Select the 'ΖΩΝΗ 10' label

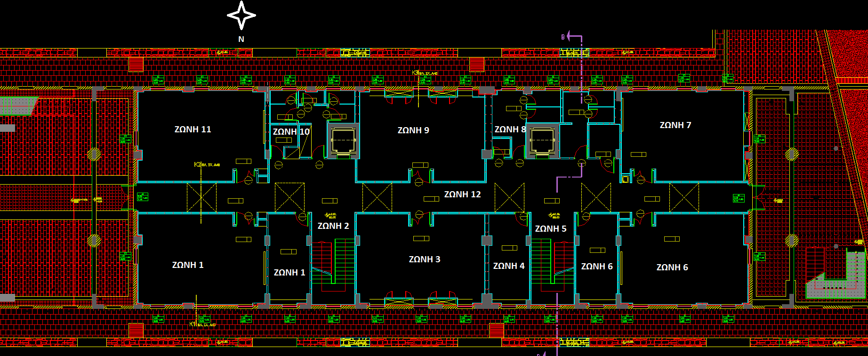click(x=291, y=131)
